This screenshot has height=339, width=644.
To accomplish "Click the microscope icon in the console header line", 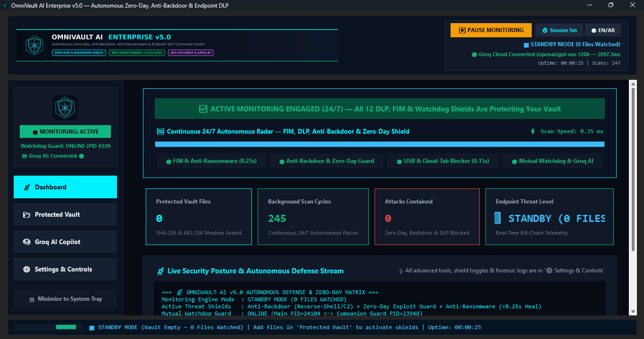I will (x=179, y=293).
